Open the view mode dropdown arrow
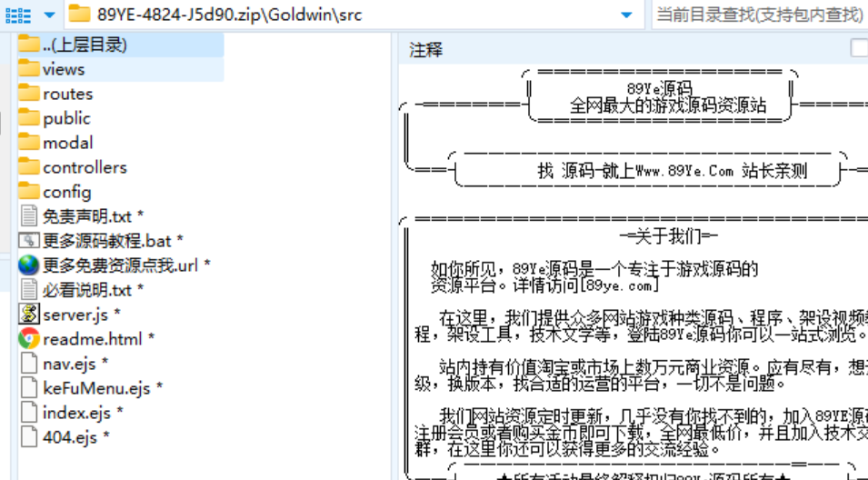This screenshot has width=868, height=480. coord(48,15)
